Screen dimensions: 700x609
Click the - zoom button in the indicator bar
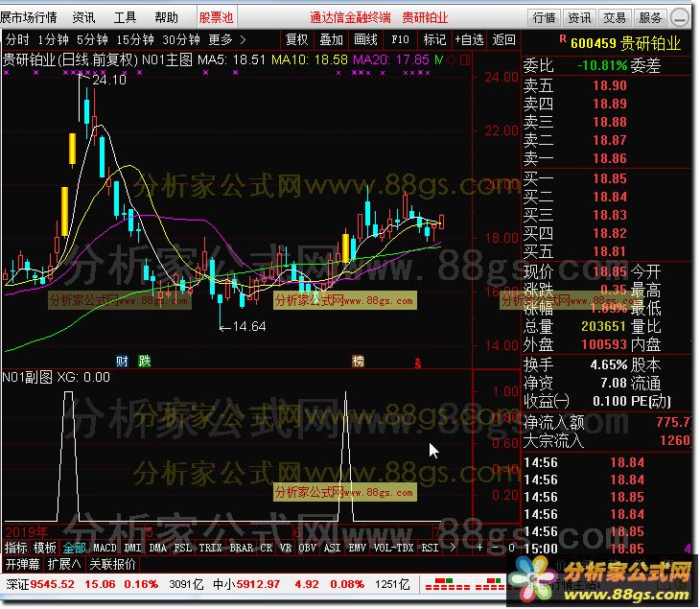(x=496, y=548)
